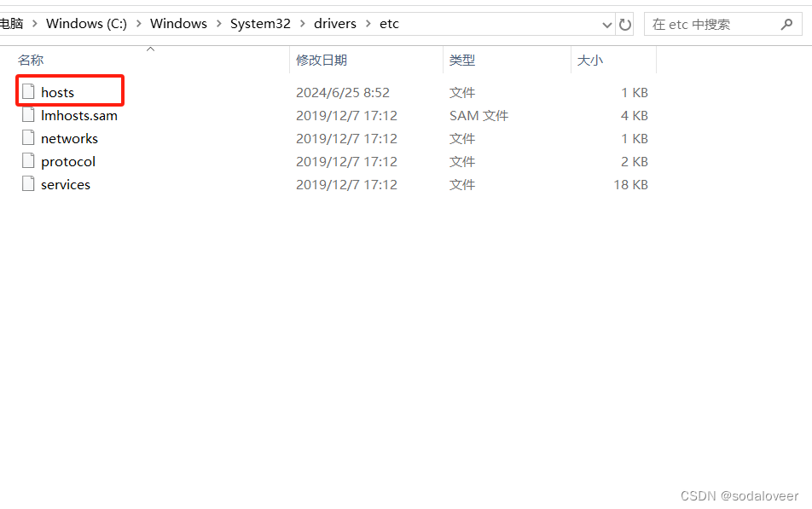Select the lmhosts.sam file name
The height and width of the screenshot is (509, 812).
pos(79,115)
